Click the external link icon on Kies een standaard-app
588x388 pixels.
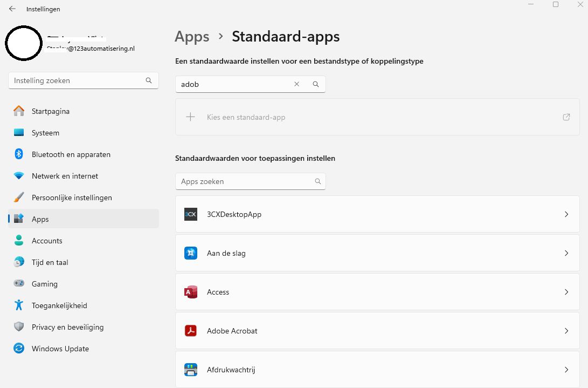pos(566,117)
